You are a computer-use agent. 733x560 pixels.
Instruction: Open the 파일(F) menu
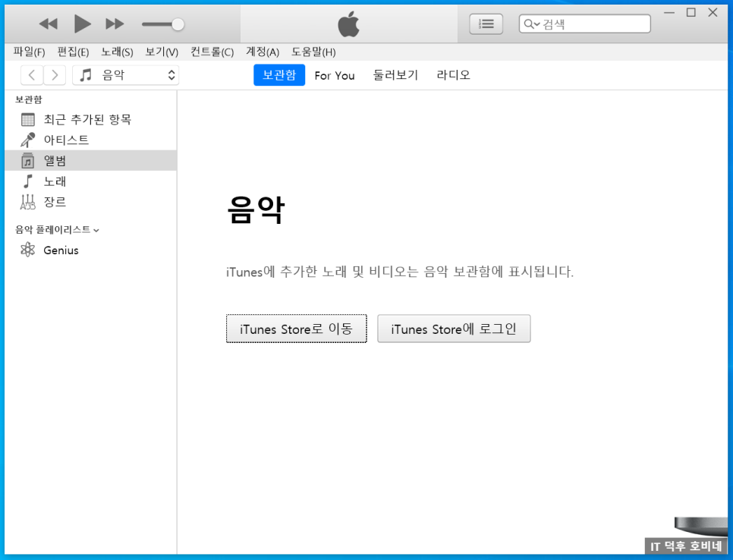pyautogui.click(x=29, y=52)
